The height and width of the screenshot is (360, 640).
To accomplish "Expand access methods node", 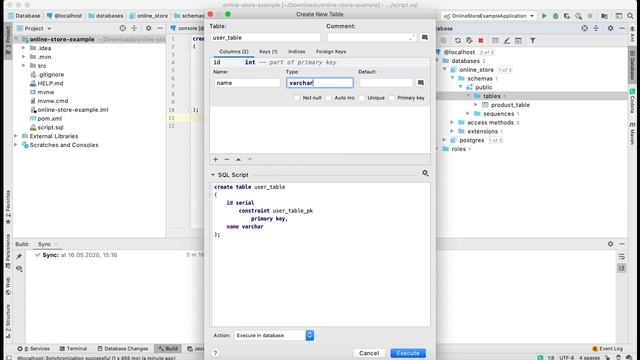I will coord(452,122).
